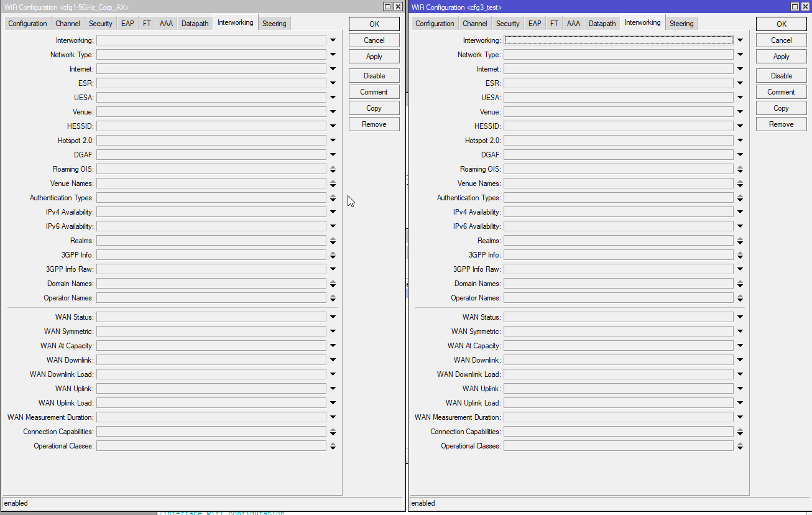Expand WAN Status arrow in cfg1-5GHz_Corp_AX window
The width and height of the screenshot is (812, 515).
(333, 317)
